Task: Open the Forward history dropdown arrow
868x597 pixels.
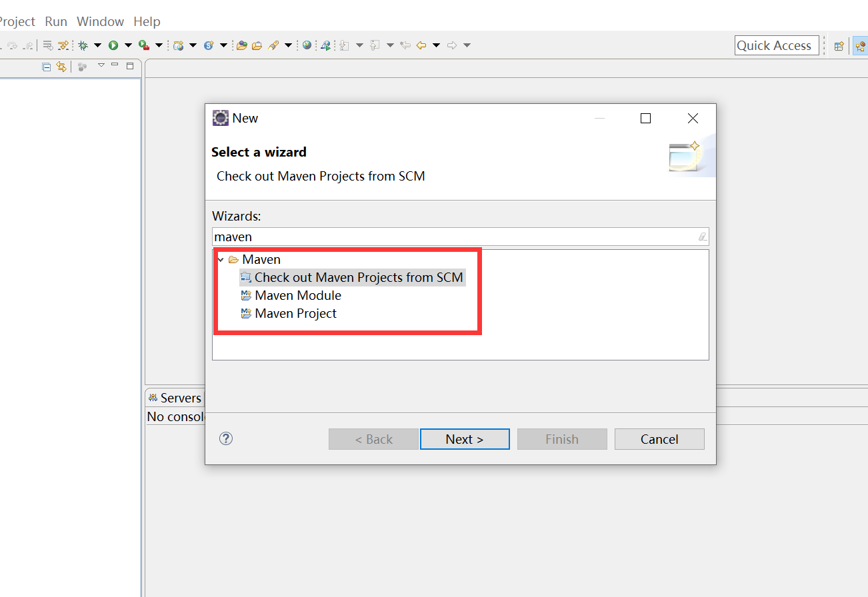Action: 467,45
